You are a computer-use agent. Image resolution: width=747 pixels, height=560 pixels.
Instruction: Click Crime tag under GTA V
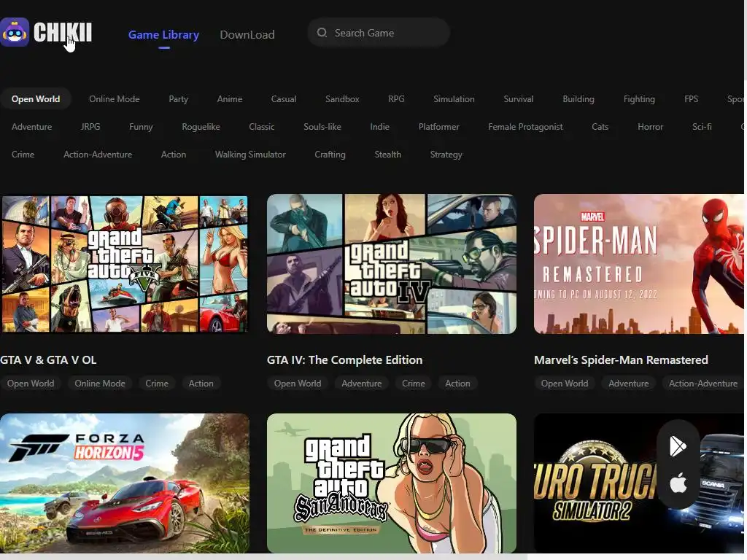157,384
